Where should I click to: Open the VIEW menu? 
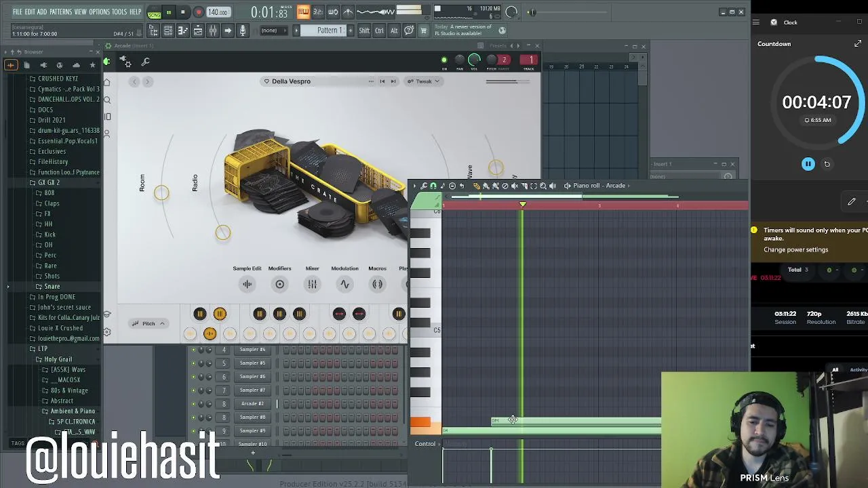pos(80,12)
